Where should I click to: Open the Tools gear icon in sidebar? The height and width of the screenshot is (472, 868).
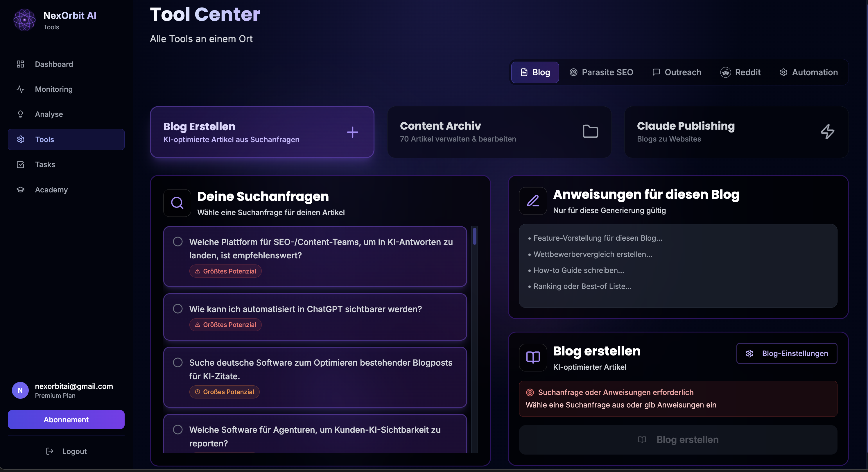[x=21, y=139]
